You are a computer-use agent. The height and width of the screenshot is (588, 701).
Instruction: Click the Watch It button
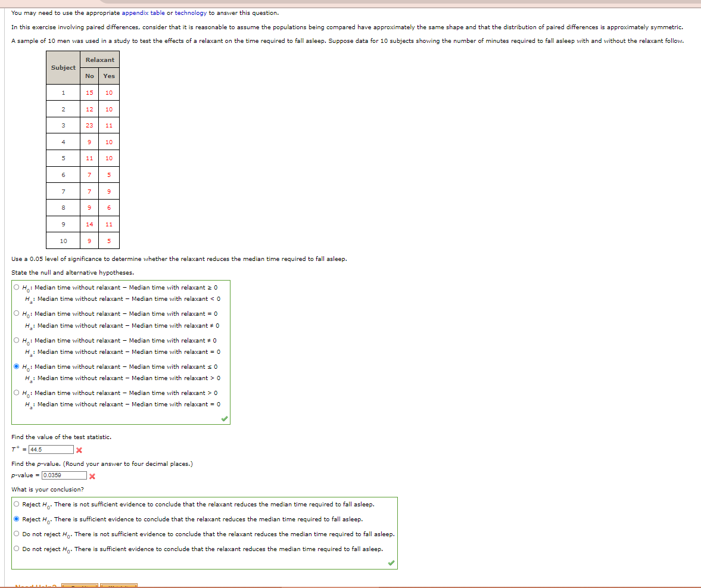119,585
